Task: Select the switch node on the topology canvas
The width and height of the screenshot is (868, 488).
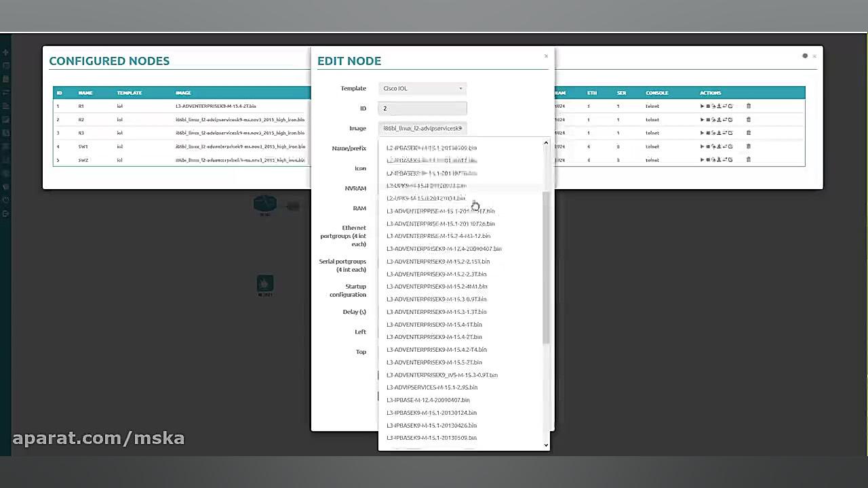Action: coord(265,283)
